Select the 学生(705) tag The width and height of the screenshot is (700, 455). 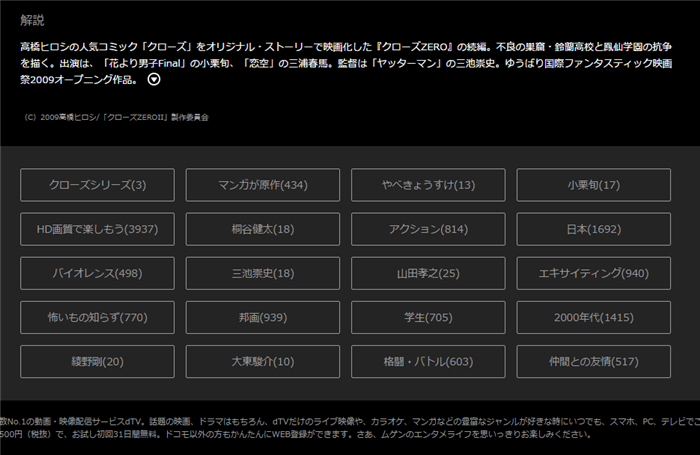pos(428,317)
